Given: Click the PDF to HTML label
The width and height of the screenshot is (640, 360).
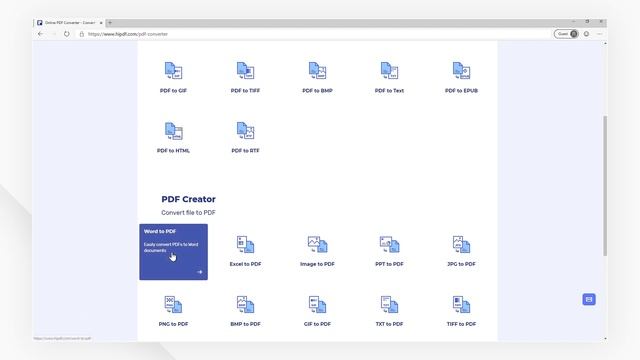Looking at the screenshot, I should pyautogui.click(x=173, y=151).
